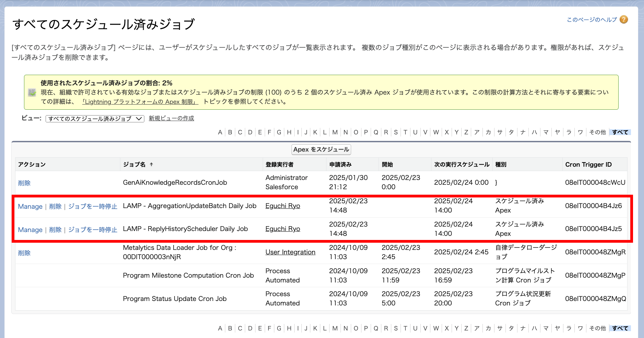
Task: Click the schedule usage info icon
Action: [32, 92]
